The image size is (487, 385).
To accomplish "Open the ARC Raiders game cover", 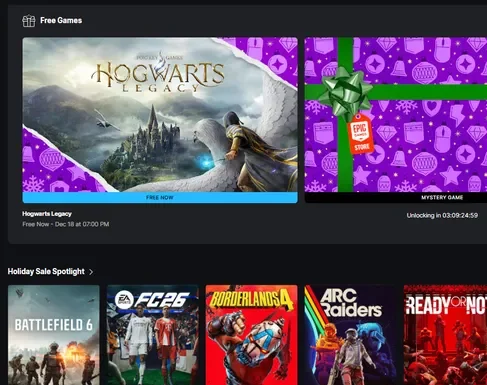I will (x=351, y=335).
